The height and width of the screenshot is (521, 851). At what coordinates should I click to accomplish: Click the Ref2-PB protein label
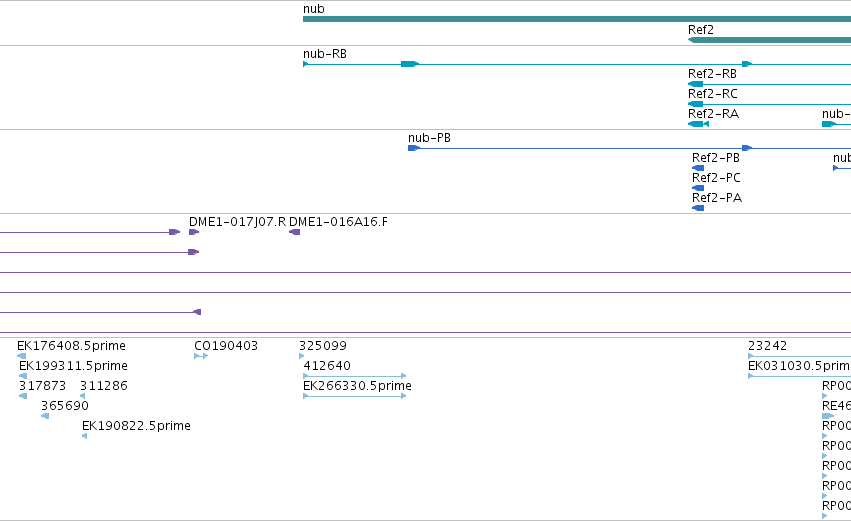tap(716, 158)
